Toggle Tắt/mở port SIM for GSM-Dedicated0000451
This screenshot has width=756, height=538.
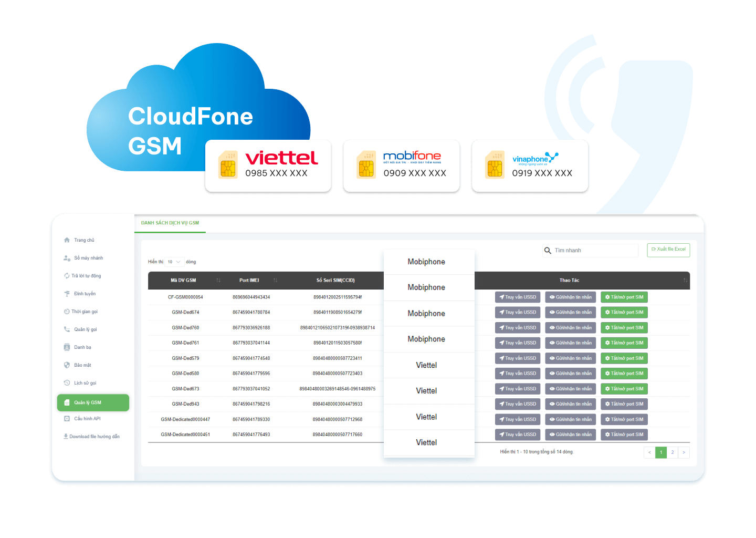[624, 434]
